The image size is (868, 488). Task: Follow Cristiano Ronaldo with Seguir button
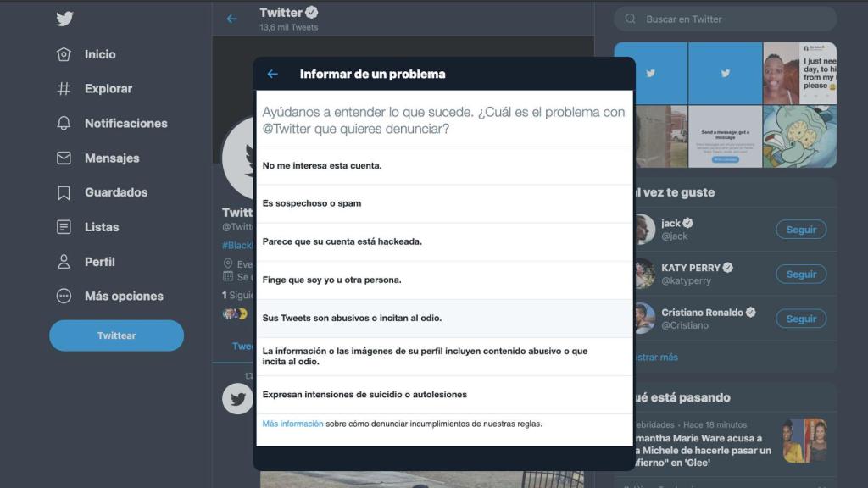coord(801,319)
